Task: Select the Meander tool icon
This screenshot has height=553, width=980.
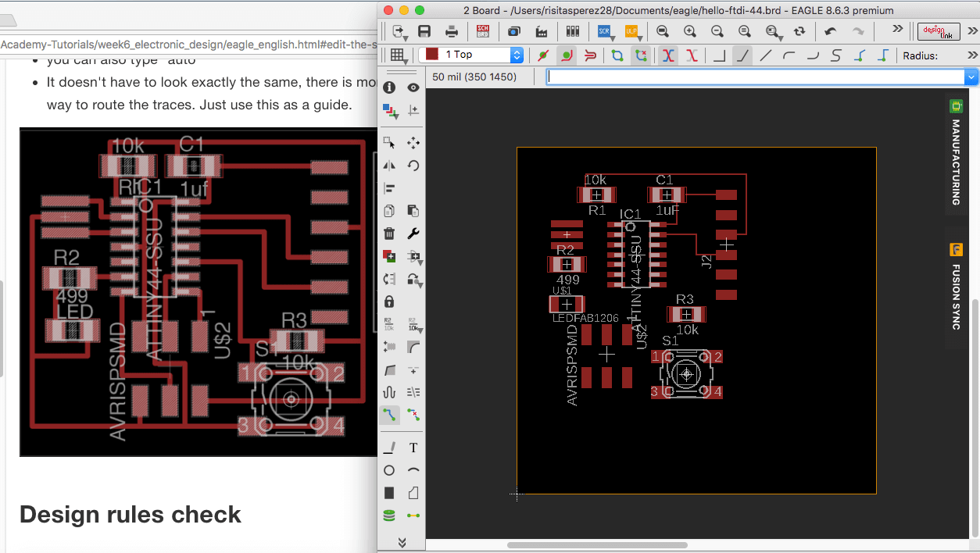Action: pos(389,392)
